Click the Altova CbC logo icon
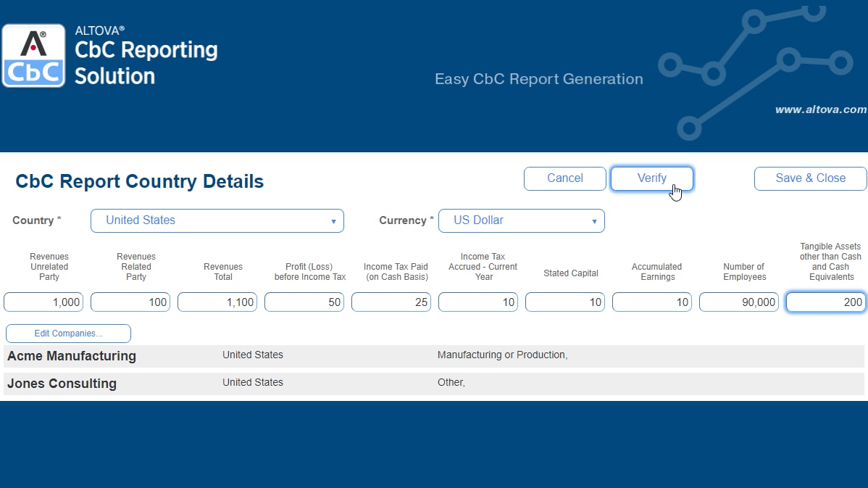The image size is (868, 488). pos(33,55)
